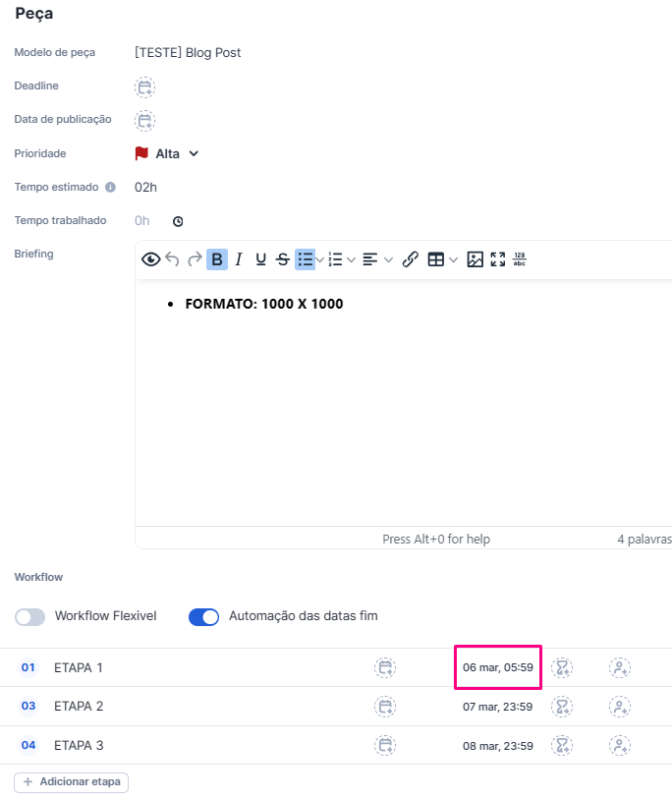Viewport: 672px width, 800px height.
Task: Set start date icon for ETAPA 3
Action: pyautogui.click(x=385, y=745)
